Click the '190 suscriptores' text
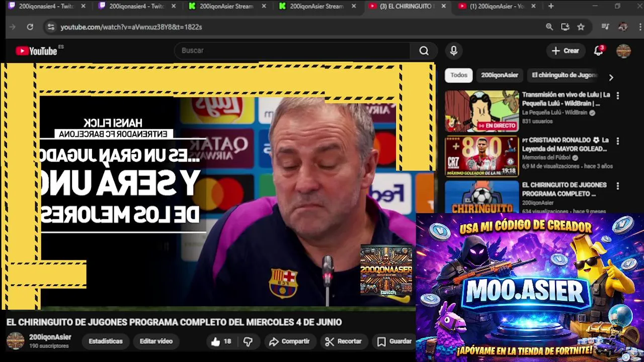Viewport: 644px width, 362px height. tap(49, 346)
